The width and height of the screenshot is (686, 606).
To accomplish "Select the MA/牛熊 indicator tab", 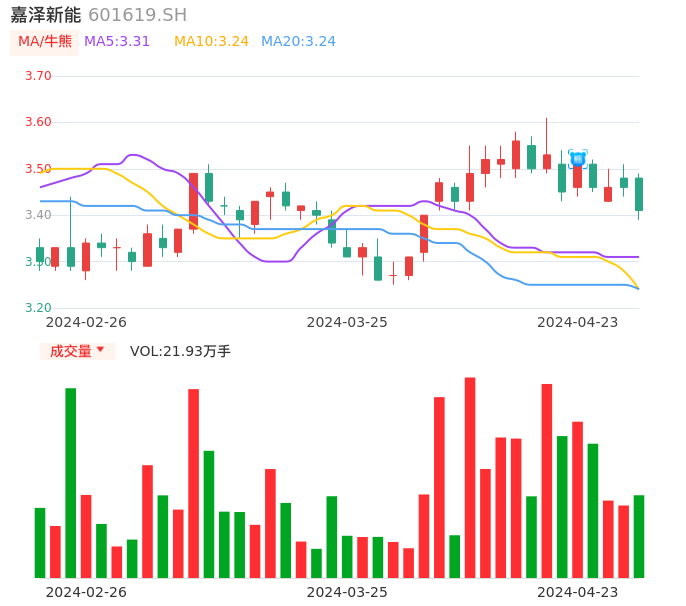I will click(x=45, y=42).
